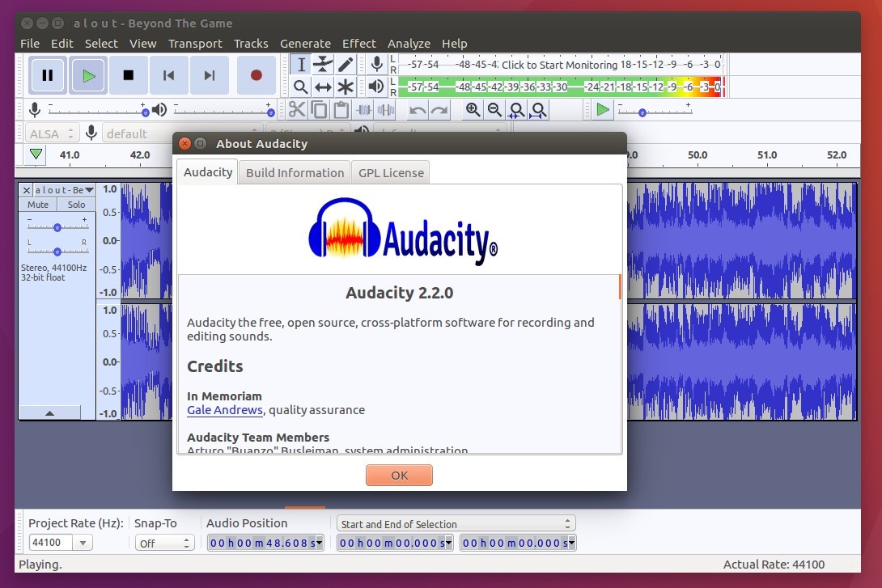
Task: Open the default recording device dropdown
Action: [183, 133]
